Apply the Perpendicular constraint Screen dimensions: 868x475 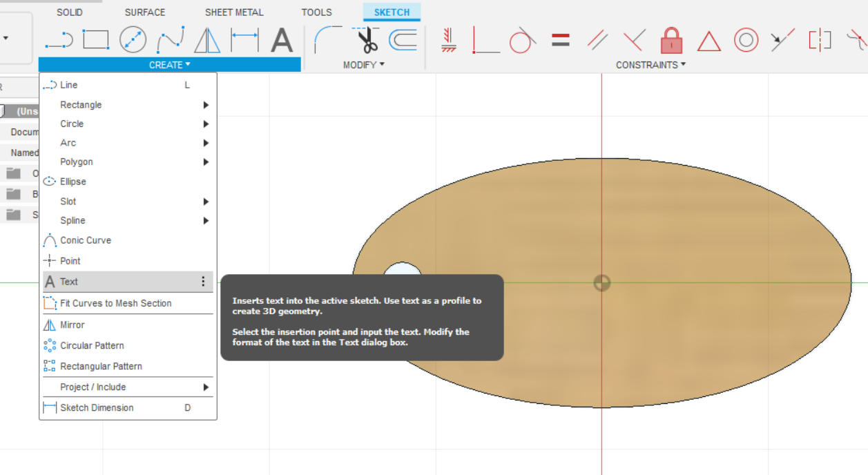(x=634, y=40)
